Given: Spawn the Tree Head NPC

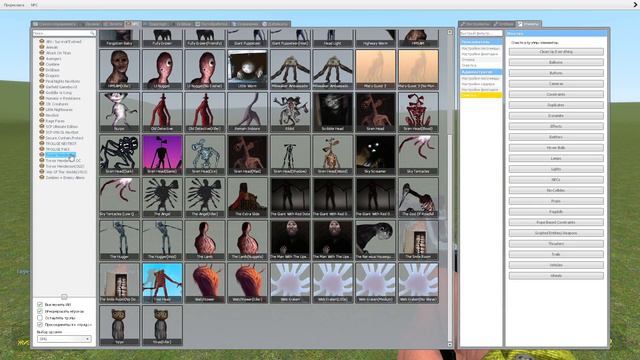Looking at the screenshot, I should coord(162,283).
